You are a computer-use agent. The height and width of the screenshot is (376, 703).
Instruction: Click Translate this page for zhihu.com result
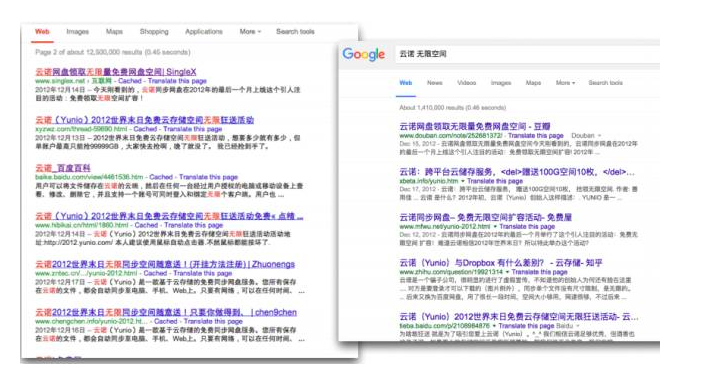click(539, 272)
